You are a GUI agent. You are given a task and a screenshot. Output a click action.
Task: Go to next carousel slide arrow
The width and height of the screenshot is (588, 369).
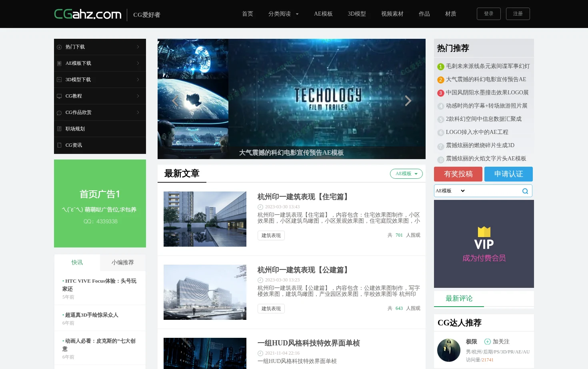point(408,101)
